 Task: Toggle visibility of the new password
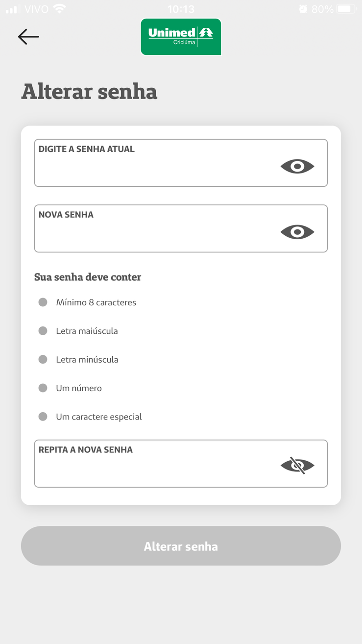(297, 232)
